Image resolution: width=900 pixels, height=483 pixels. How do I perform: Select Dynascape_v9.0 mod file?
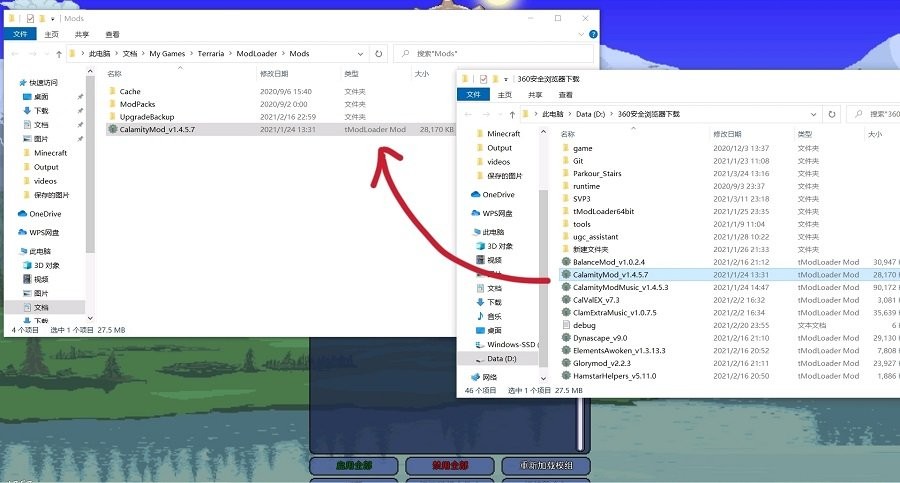(600, 338)
